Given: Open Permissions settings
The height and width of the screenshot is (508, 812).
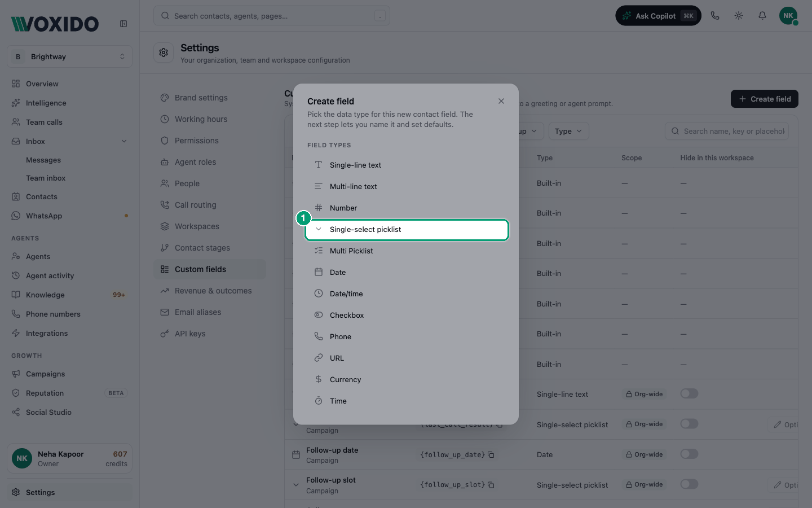Looking at the screenshot, I should tap(210, 141).
